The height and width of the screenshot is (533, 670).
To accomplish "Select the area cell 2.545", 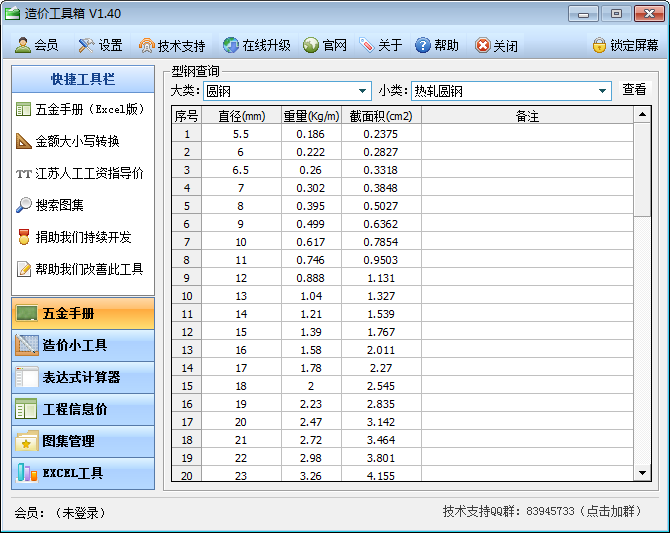I will pyautogui.click(x=381, y=386).
